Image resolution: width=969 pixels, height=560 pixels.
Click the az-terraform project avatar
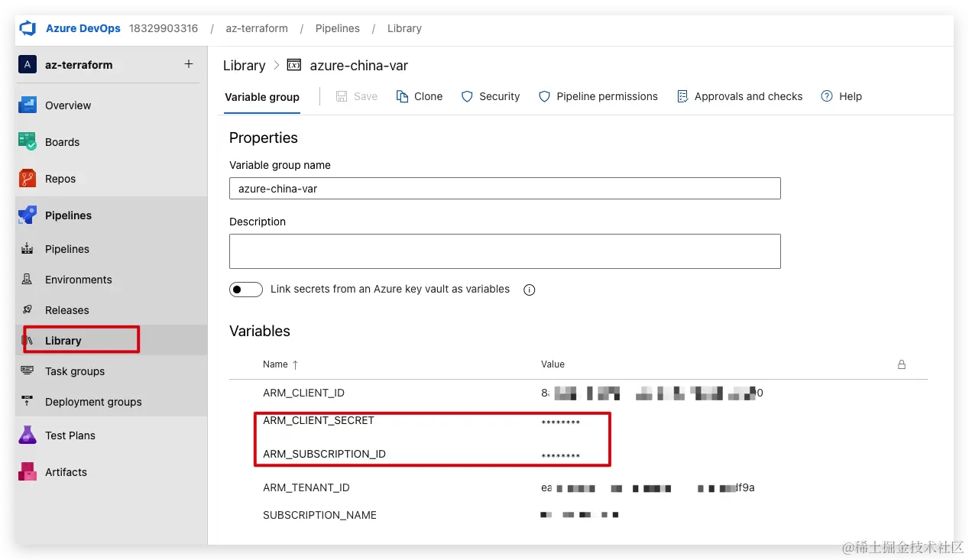(x=28, y=65)
